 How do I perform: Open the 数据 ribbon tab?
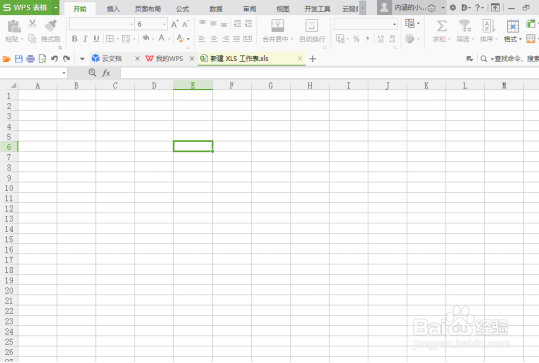pyautogui.click(x=216, y=9)
